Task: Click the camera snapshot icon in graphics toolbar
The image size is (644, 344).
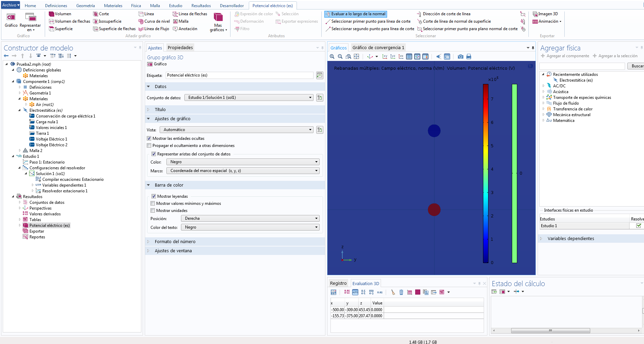Action: point(460,57)
